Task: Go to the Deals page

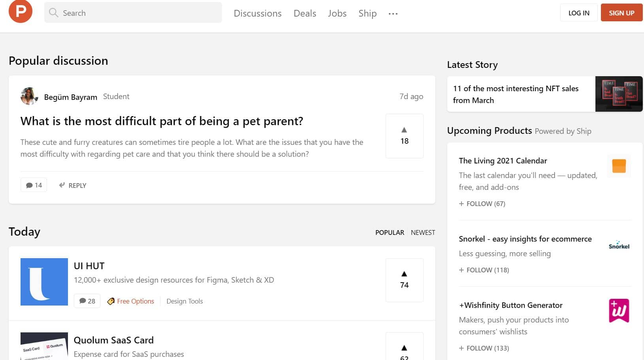Action: pyautogui.click(x=305, y=13)
